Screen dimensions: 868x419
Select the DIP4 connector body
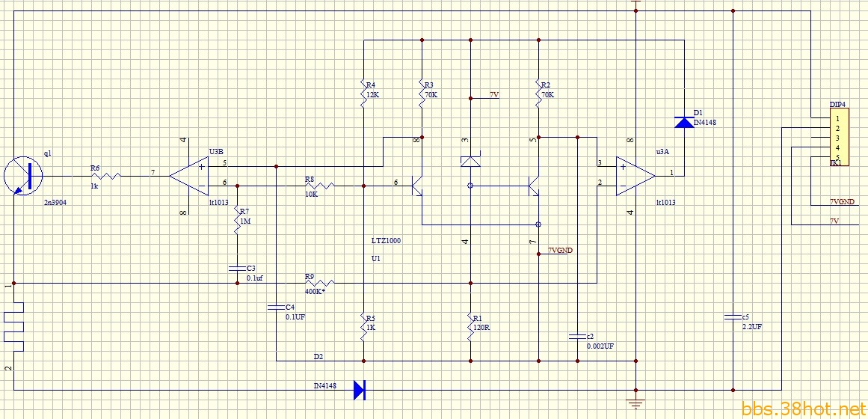(837, 137)
